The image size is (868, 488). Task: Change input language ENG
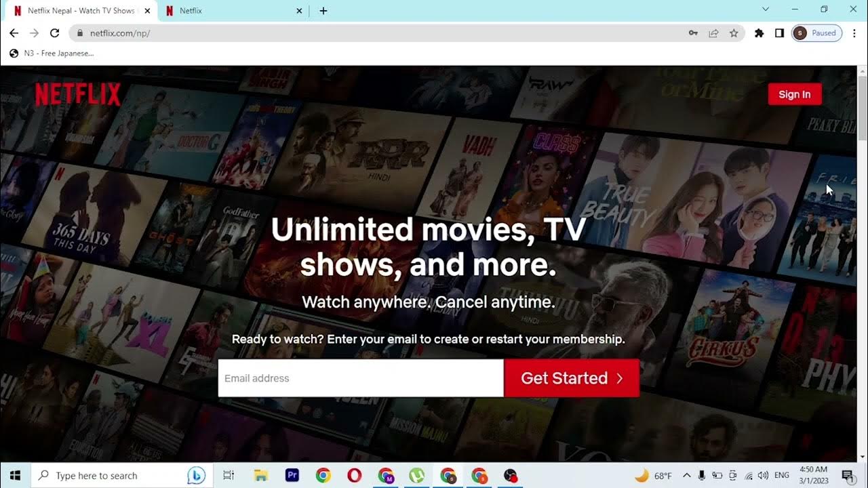tap(782, 476)
